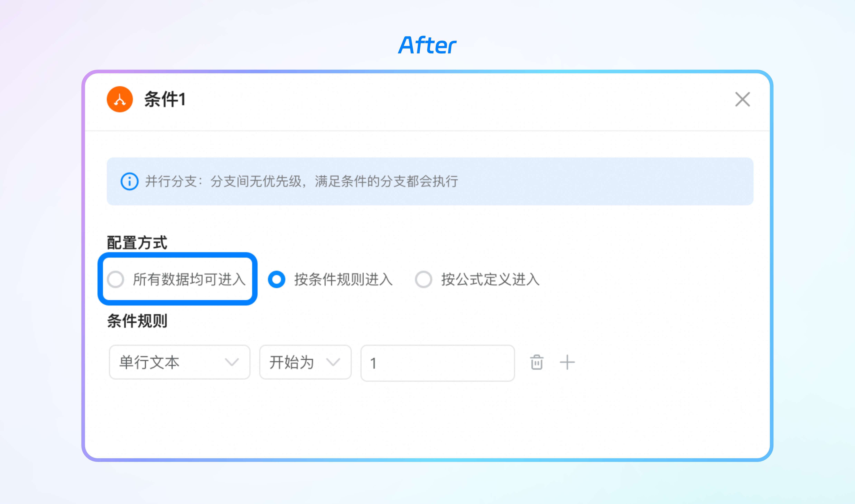
Task: Click the 并行分支 info banner text
Action: [302, 181]
